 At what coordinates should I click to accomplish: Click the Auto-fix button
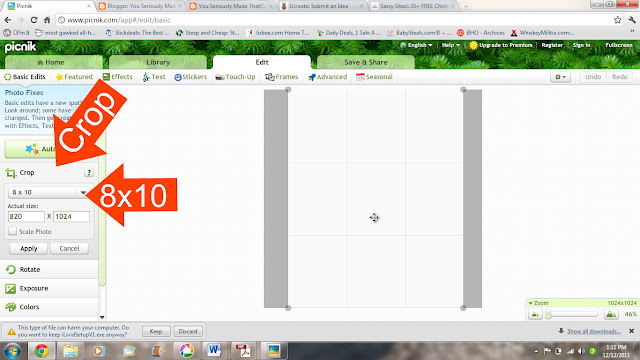[31, 149]
